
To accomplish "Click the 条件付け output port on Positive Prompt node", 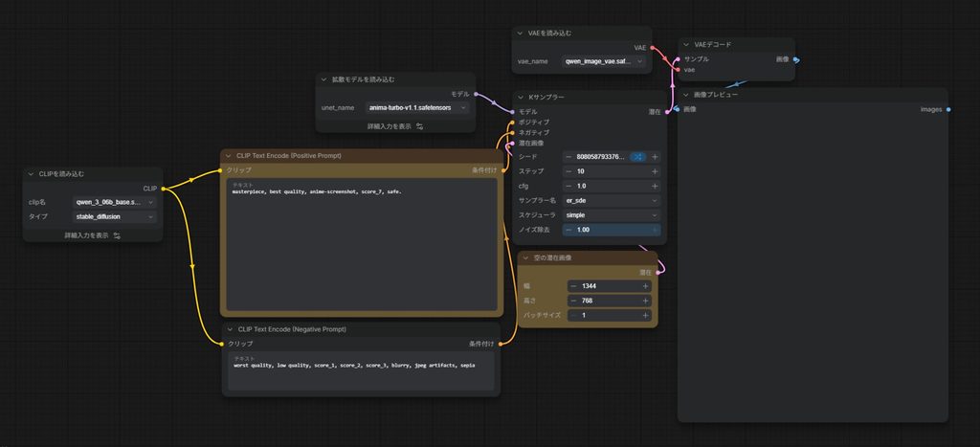I will tap(503, 170).
